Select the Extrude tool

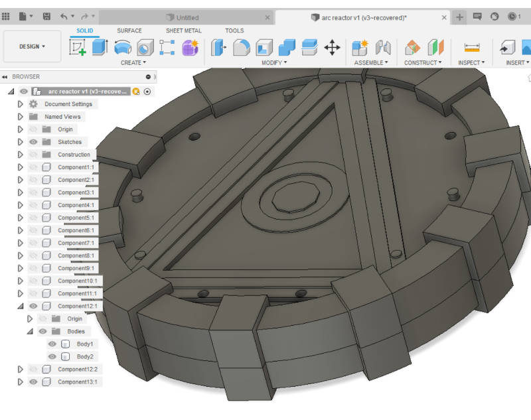coord(100,47)
